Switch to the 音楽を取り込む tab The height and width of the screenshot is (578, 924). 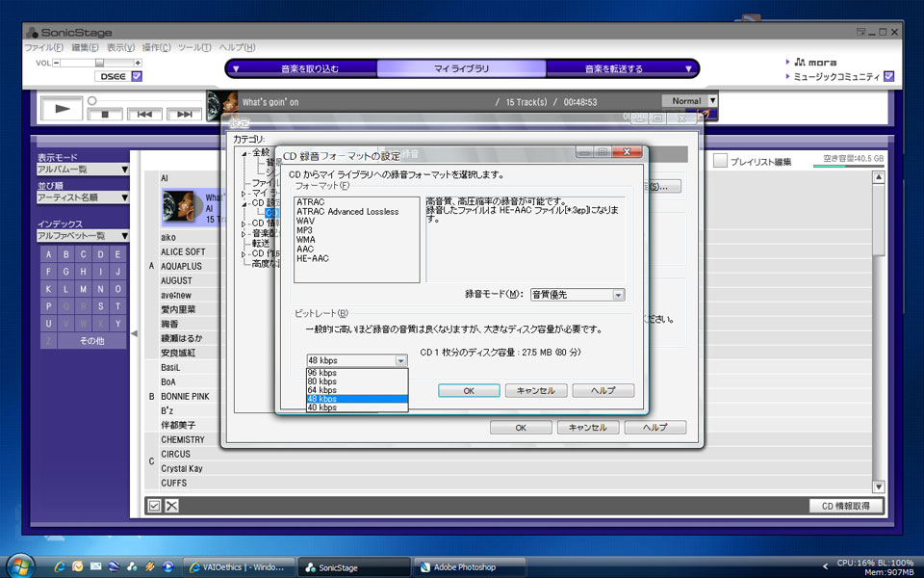coord(309,68)
